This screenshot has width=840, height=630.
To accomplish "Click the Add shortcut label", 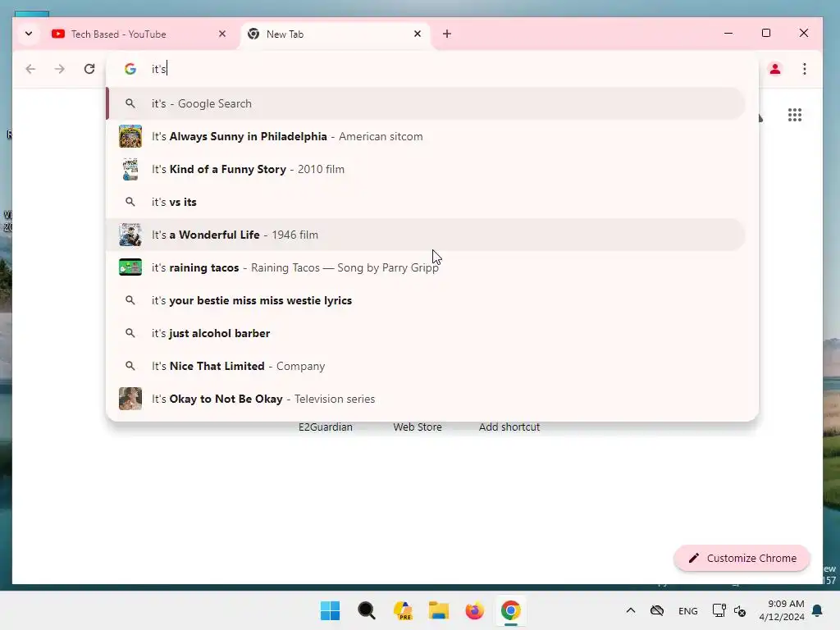I will 509,427.
